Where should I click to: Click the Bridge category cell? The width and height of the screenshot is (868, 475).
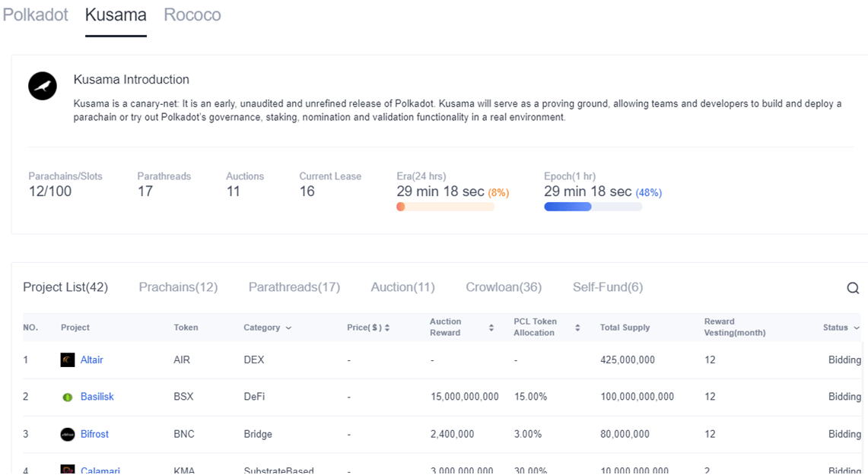click(x=258, y=434)
